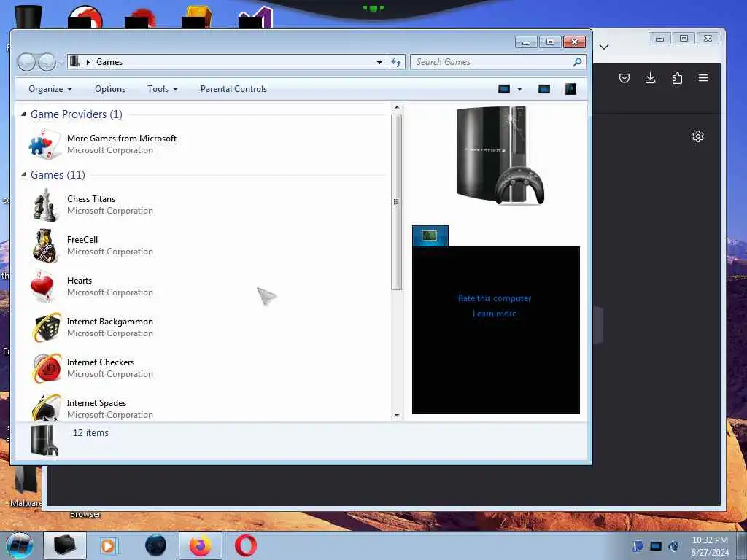Click settings gear in browser window

(698, 136)
